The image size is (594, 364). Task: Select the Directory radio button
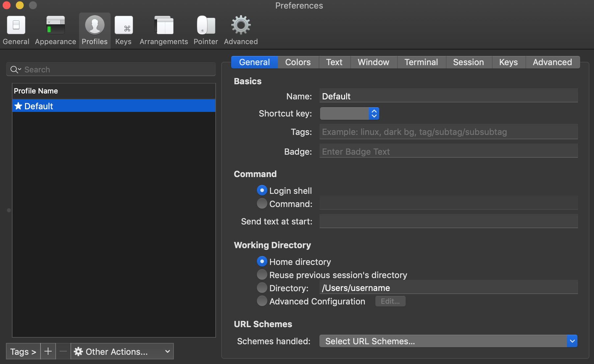[262, 288]
